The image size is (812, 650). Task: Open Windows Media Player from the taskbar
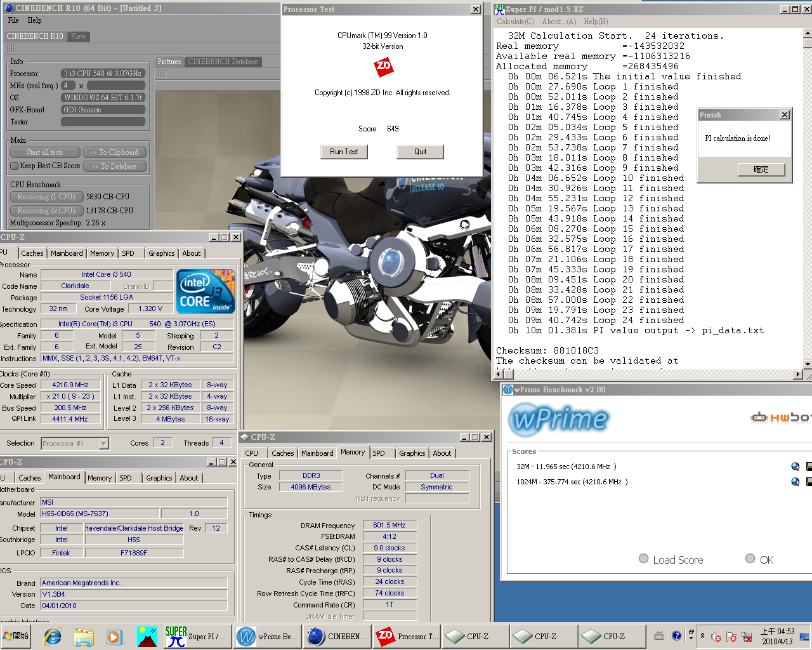[x=114, y=636]
